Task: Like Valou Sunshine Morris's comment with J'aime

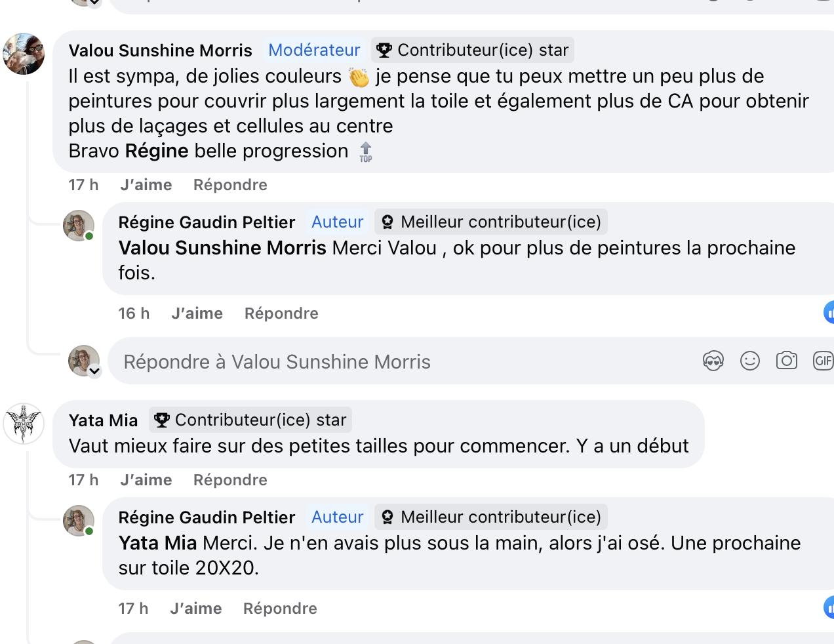Action: (x=146, y=185)
